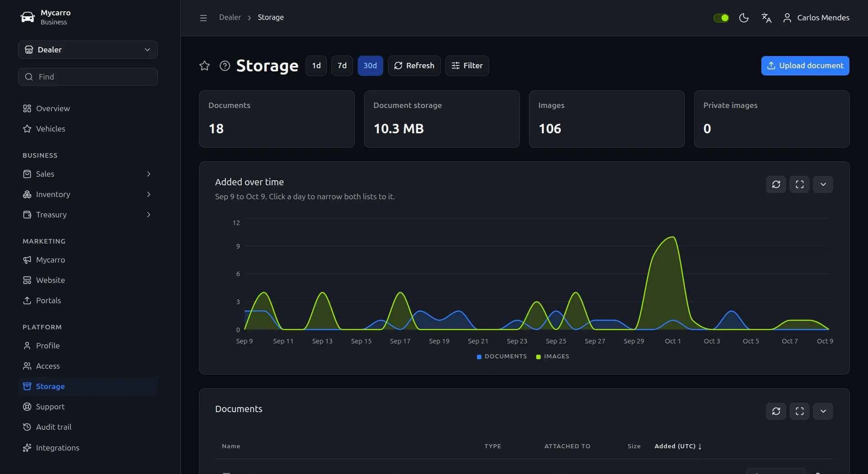868x474 pixels.
Task: Switch to dark mode moon icon
Action: [744, 18]
